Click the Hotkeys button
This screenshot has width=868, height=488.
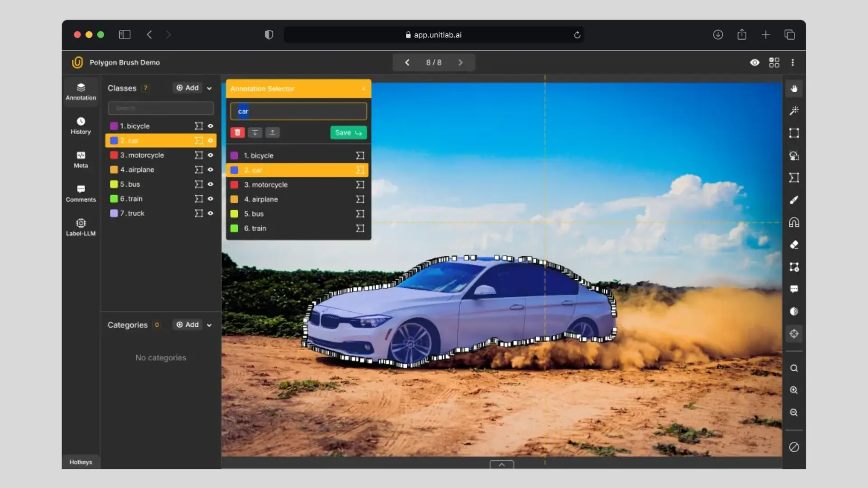point(80,462)
